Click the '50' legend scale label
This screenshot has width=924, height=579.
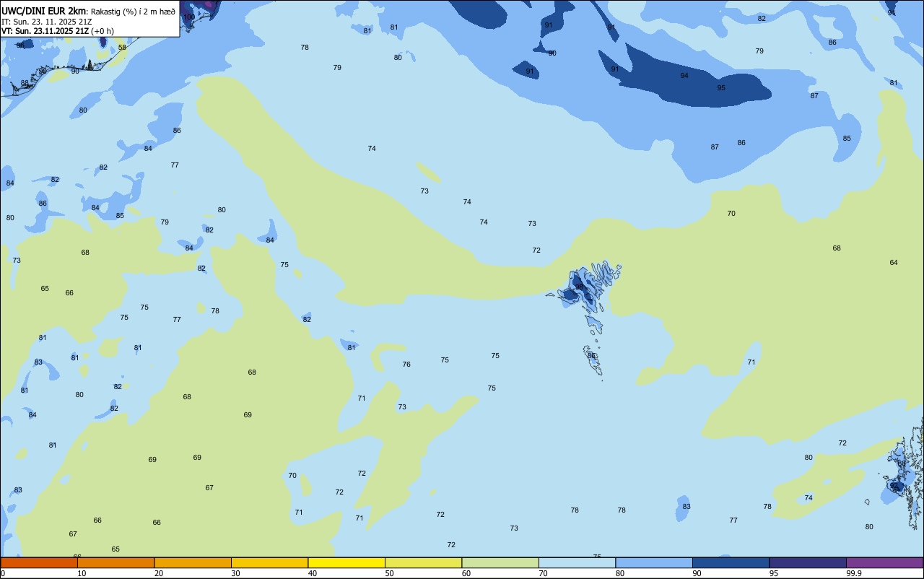coord(389,573)
